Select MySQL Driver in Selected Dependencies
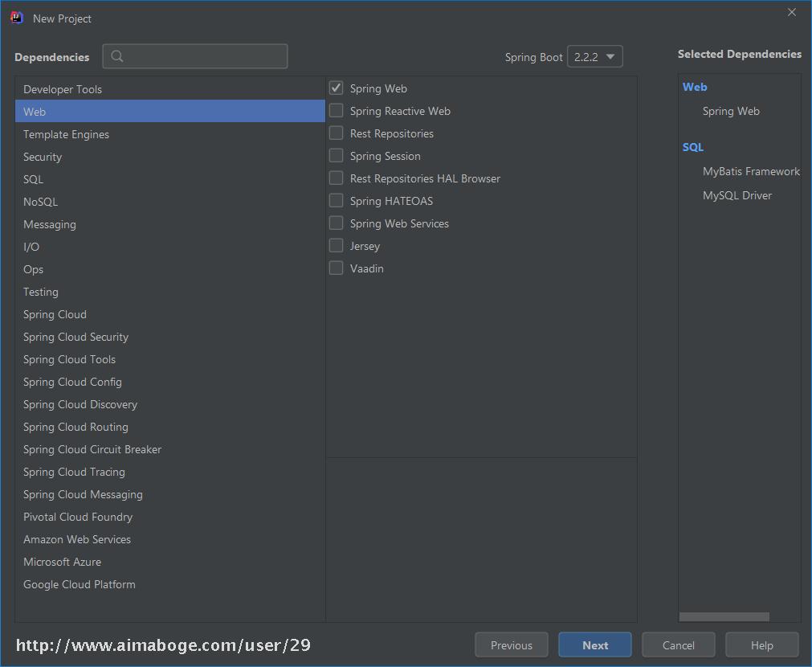 click(737, 195)
